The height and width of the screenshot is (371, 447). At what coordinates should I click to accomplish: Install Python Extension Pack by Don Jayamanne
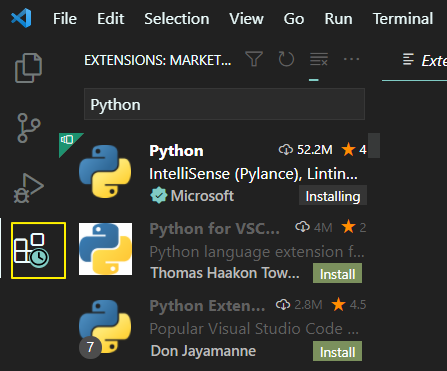coord(337,352)
